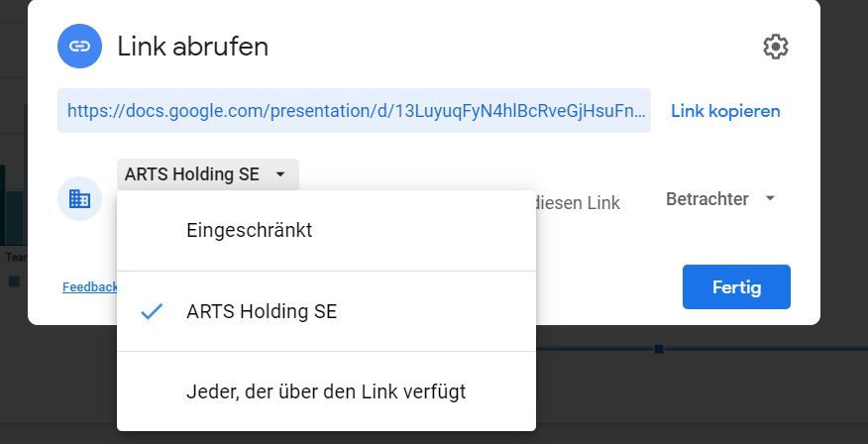Click the 'diesen Link' description text
Image resolution: width=868 pixels, height=444 pixels.
578,203
